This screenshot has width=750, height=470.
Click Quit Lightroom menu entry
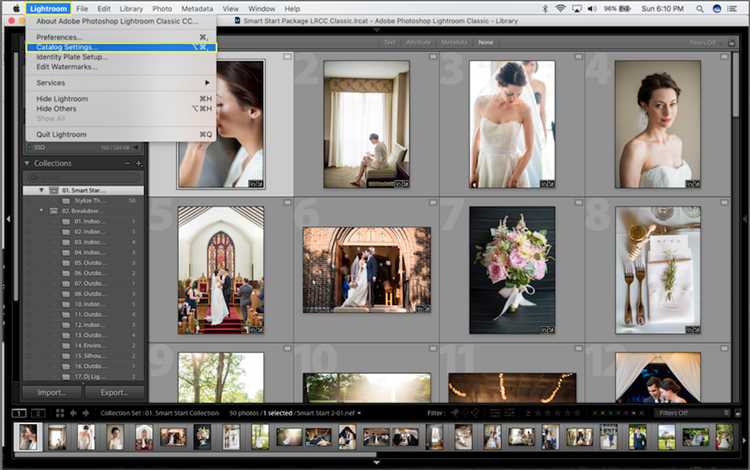[121, 134]
